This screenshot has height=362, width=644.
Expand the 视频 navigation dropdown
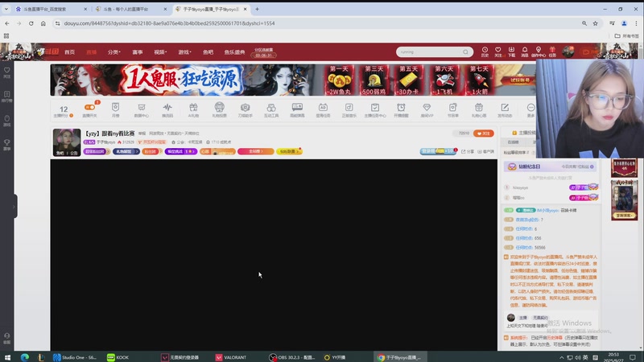click(160, 52)
